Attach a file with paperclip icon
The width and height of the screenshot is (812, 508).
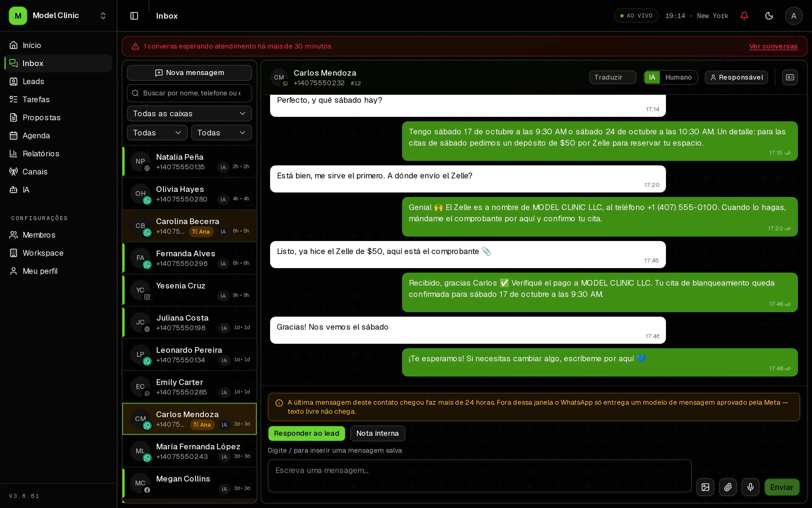coord(728,487)
